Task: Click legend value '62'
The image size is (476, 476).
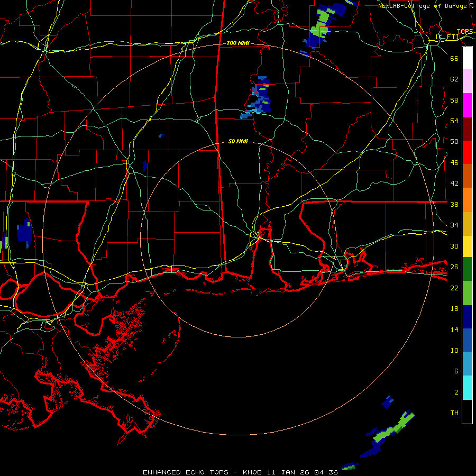Action: [x=454, y=79]
